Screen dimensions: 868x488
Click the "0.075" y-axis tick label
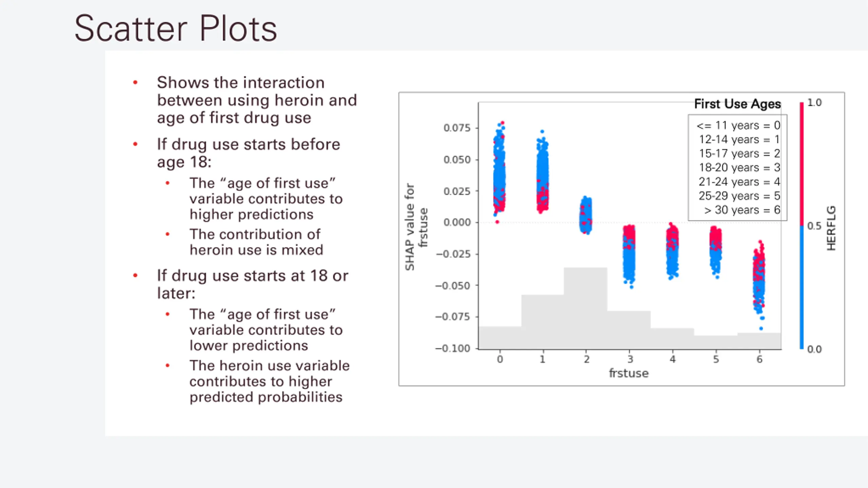pyautogui.click(x=457, y=128)
